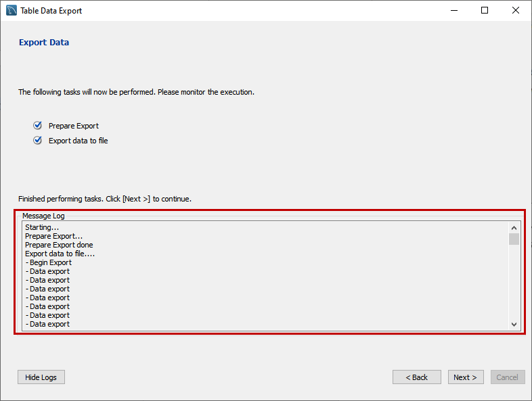Click the "Export Data" page heading
Viewport: 532px width, 401px height.
[44, 43]
